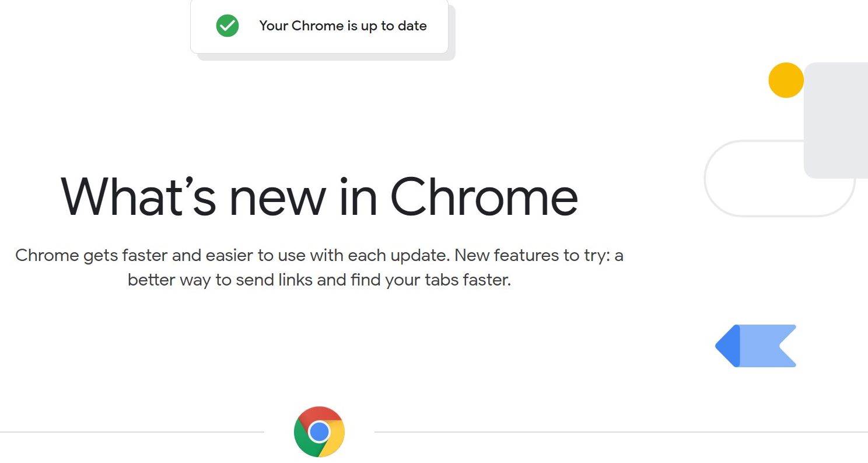Viewport: 868px width, 463px height.
Task: Click the Chrome logo at the bottom
Action: (319, 431)
